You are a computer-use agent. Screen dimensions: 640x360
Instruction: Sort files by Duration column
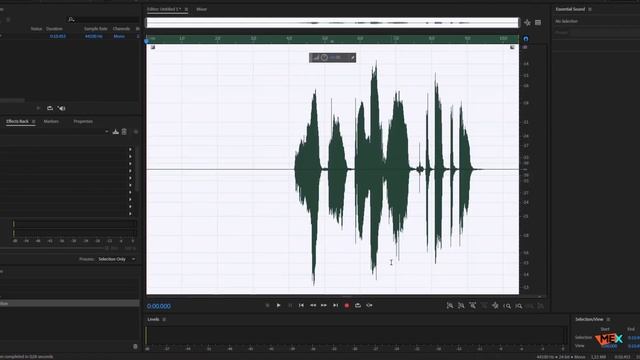(54, 29)
